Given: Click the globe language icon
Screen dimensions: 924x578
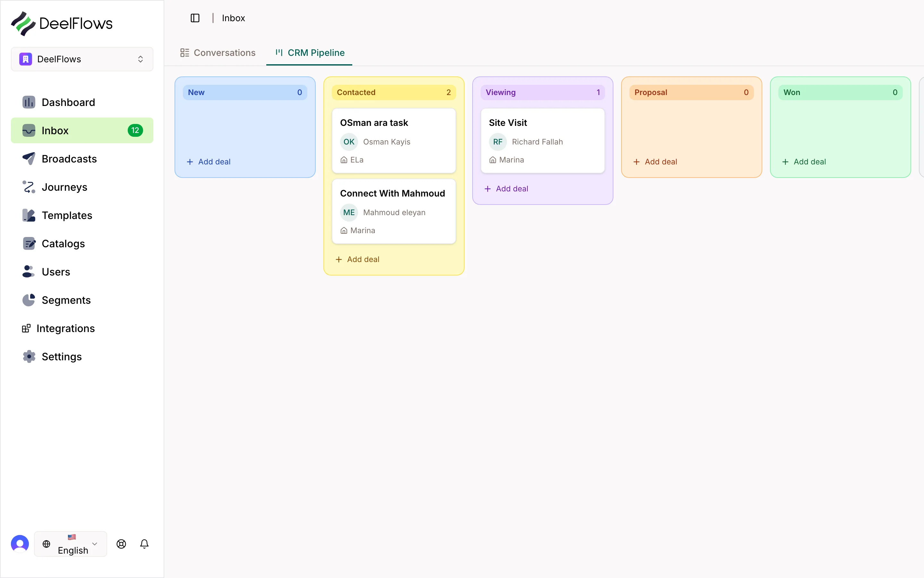Looking at the screenshot, I should [46, 544].
